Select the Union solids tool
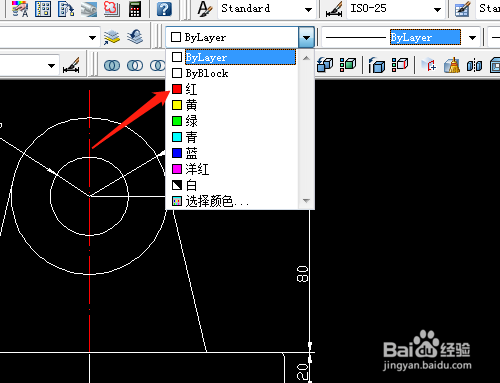 tap(112, 65)
